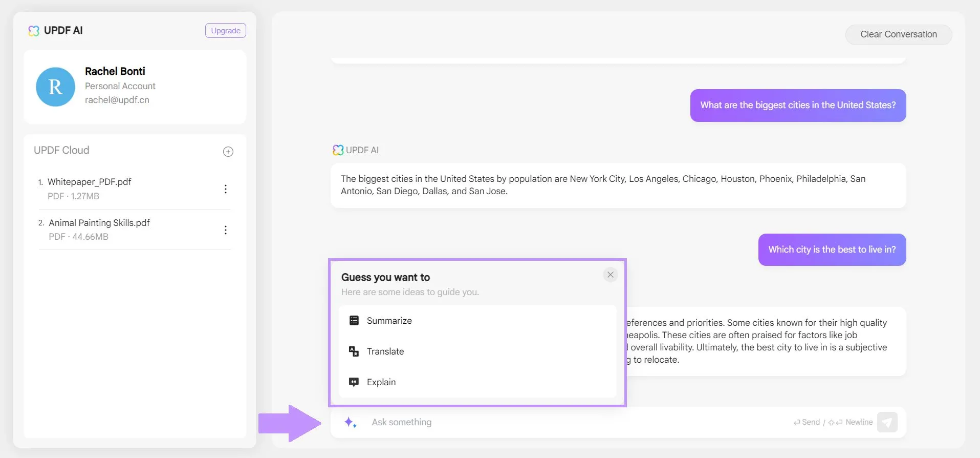Viewport: 980px width, 458px height.
Task: Click the Explain speech bubble icon
Action: point(354,382)
